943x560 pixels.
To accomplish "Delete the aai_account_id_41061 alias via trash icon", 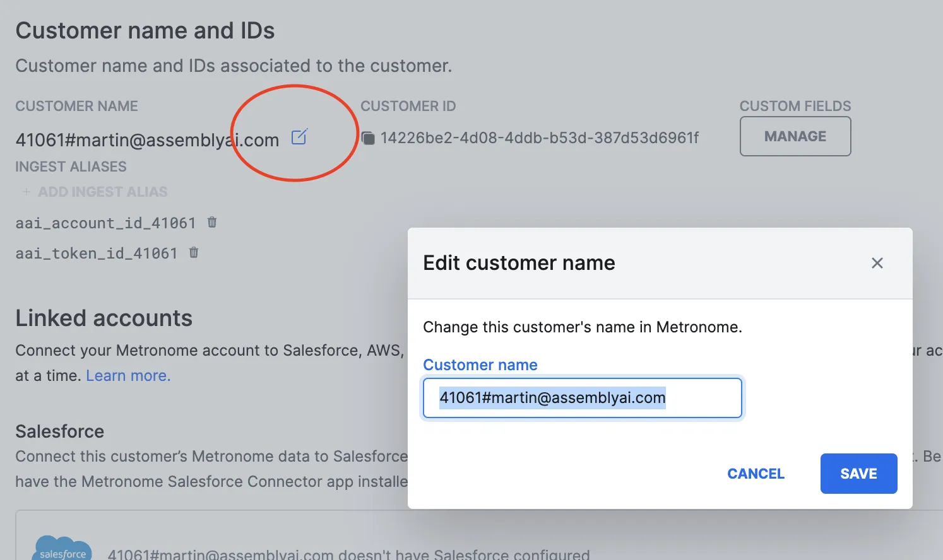I will point(212,222).
